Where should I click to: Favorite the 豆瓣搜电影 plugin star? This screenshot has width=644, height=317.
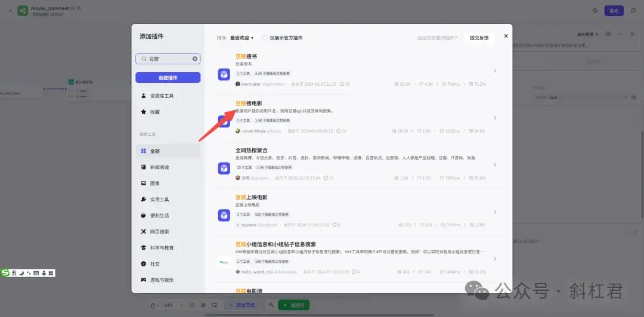[339, 131]
